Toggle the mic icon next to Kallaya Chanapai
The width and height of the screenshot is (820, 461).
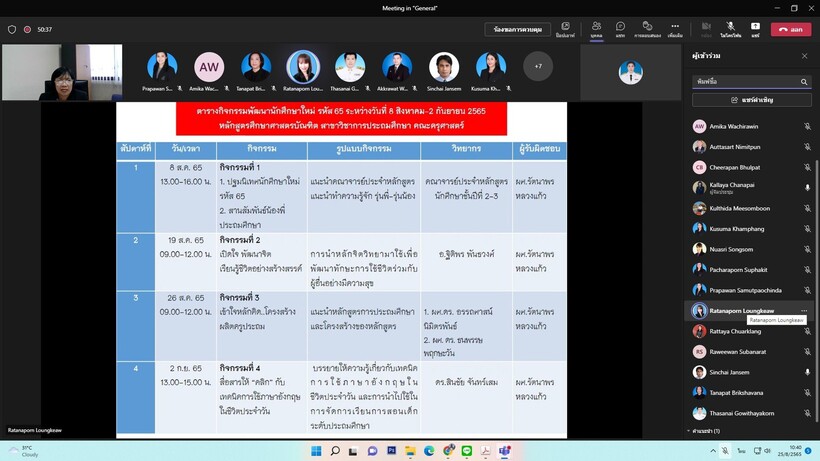click(x=807, y=187)
